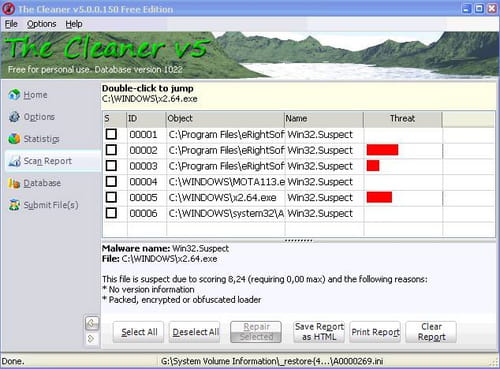Click the Statistics pie chart icon

point(14,139)
